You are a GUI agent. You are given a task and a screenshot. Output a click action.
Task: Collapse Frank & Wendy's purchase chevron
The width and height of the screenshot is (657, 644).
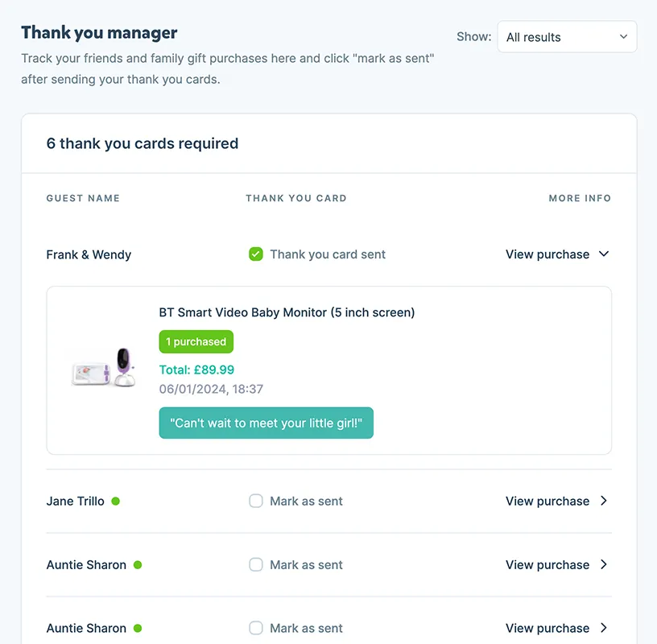point(604,254)
